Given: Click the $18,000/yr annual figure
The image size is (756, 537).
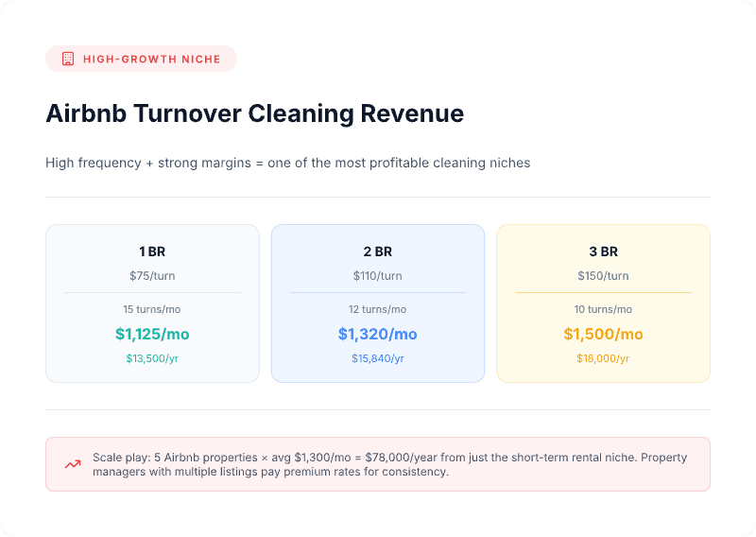Looking at the screenshot, I should click(603, 358).
